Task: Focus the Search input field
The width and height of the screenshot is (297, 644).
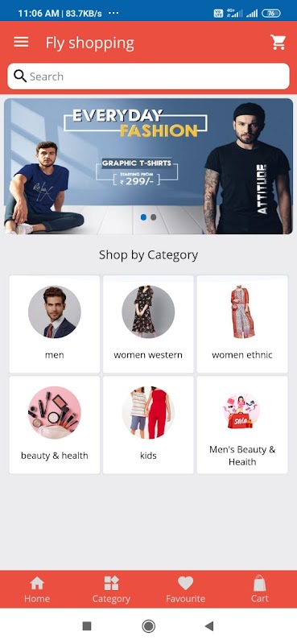Action: [x=148, y=76]
